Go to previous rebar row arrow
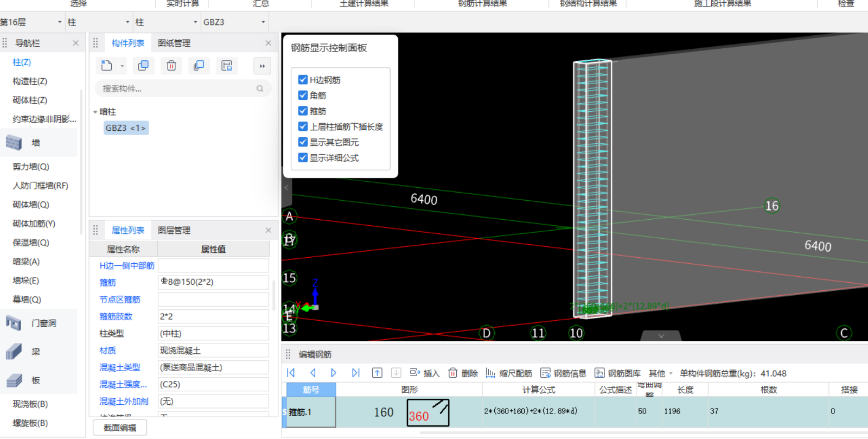 [313, 373]
